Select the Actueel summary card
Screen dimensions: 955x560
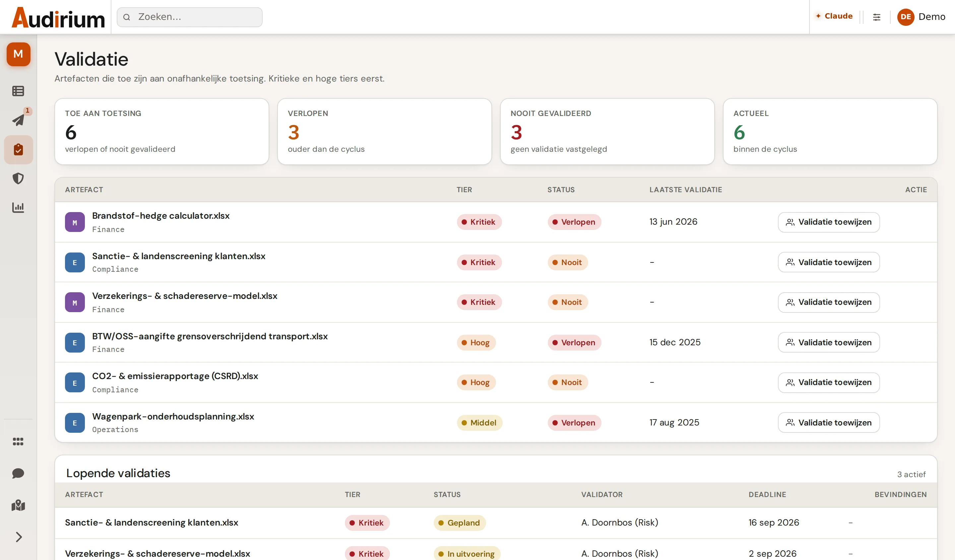click(830, 132)
